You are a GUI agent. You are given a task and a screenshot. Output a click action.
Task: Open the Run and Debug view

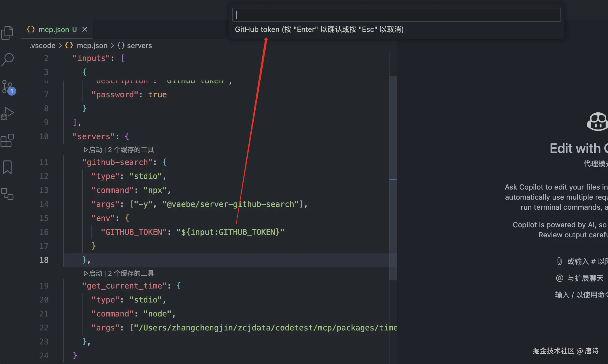tap(7, 114)
